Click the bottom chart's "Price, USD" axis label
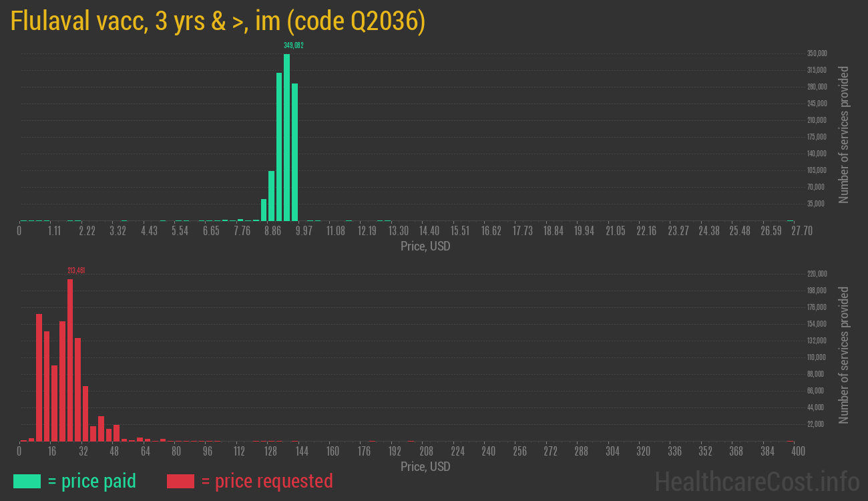The image size is (868, 501). (425, 466)
